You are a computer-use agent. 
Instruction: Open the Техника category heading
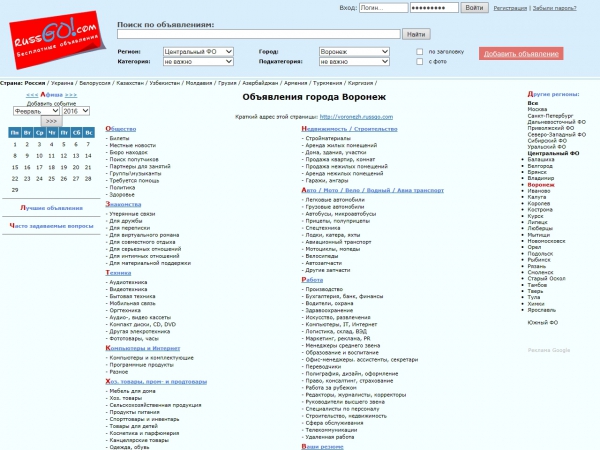[118, 273]
